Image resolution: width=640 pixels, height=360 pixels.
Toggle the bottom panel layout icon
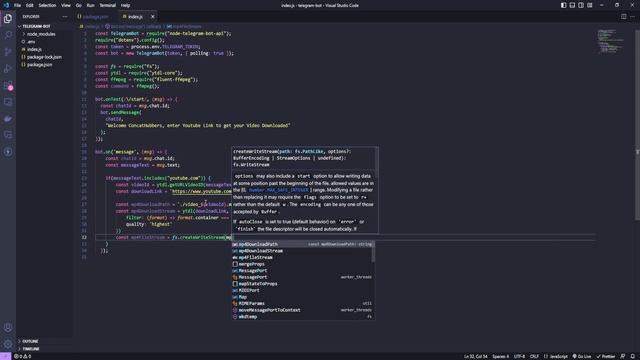tap(572, 5)
